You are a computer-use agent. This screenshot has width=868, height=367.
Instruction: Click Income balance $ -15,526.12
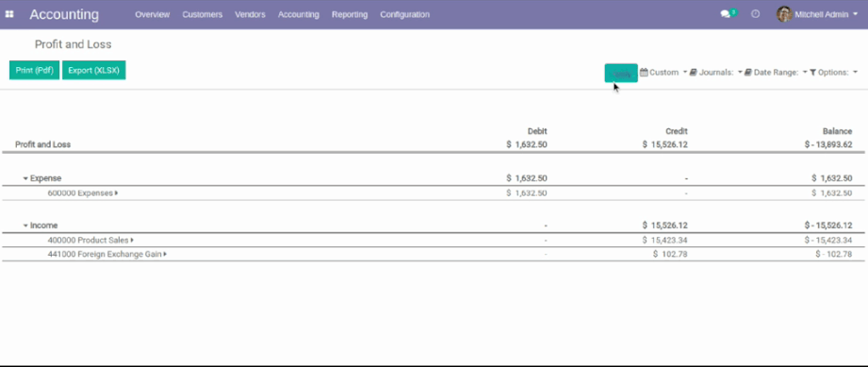(828, 225)
